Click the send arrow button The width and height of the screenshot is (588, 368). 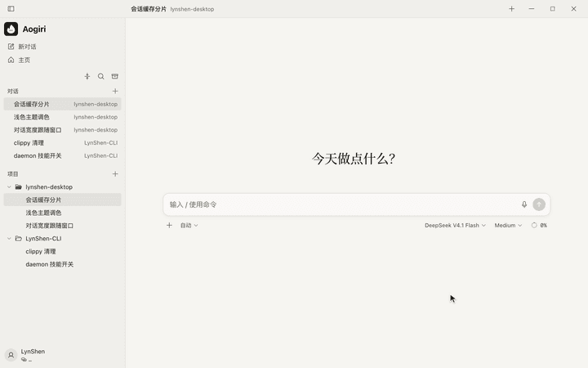[539, 204]
